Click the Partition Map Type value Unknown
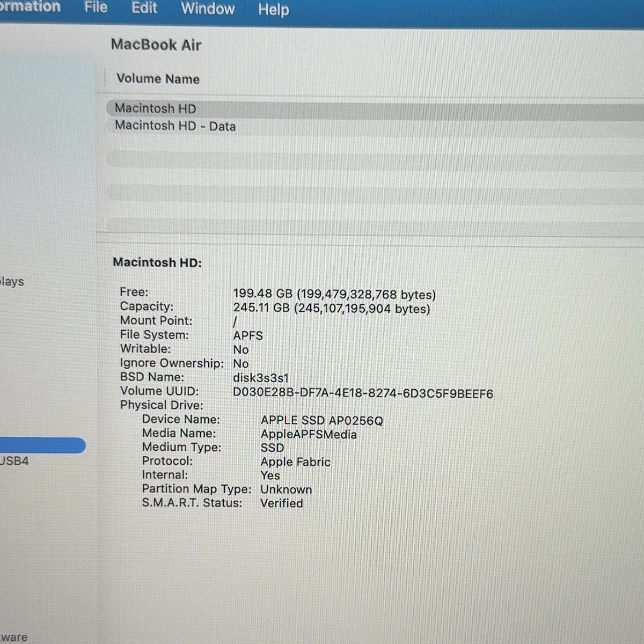Viewport: 644px width, 644px height. (286, 489)
